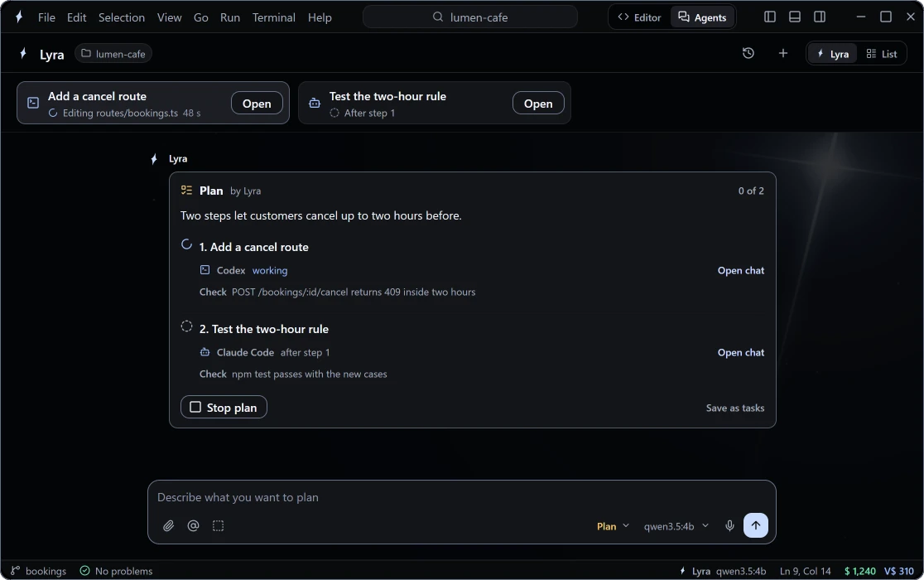This screenshot has height=580, width=924.
Task: Click the npm test passes check text
Action: coord(310,374)
